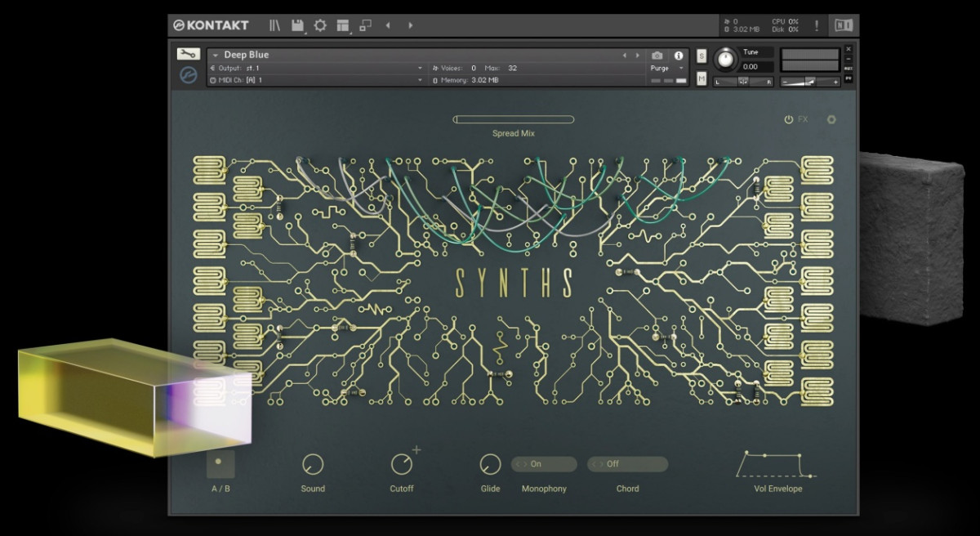Select next preset arrow beside Deep Blue
The height and width of the screenshot is (536, 980).
pos(638,56)
